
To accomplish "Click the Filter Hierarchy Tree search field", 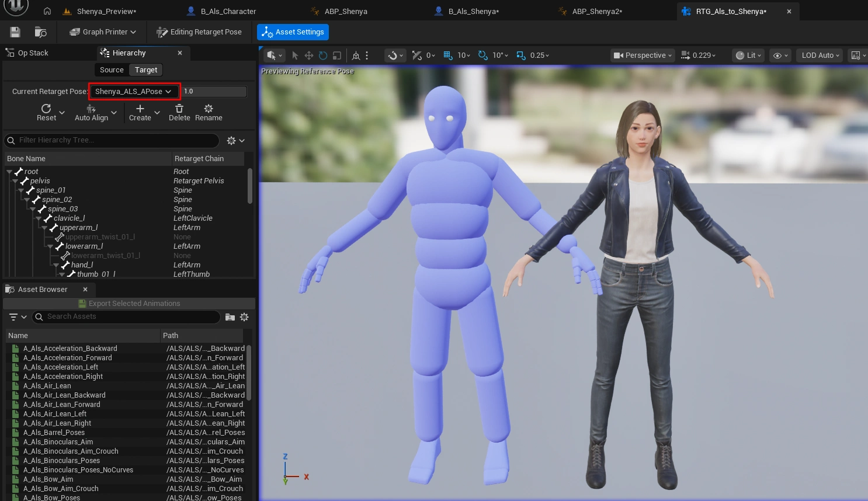I will (112, 140).
